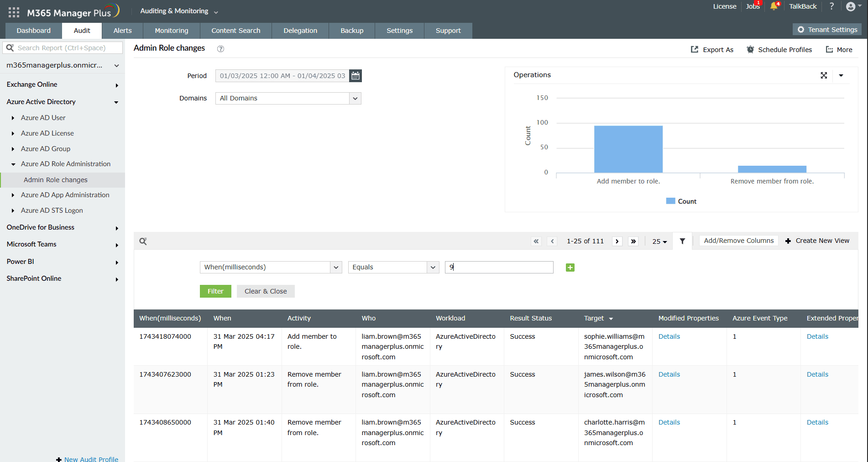Click the apps grid icon top-left
868x462 pixels.
13,11
